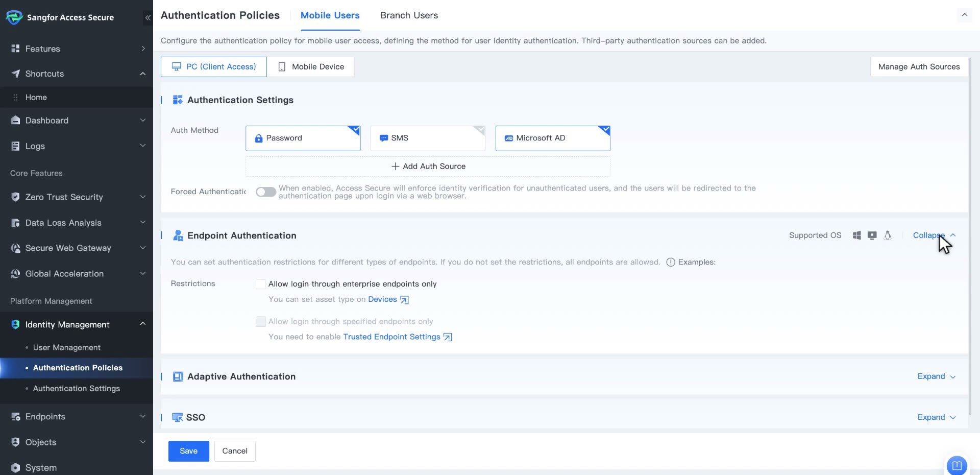Viewport: 980px width, 475px height.
Task: Click the Windows supported OS icon
Action: (856, 235)
